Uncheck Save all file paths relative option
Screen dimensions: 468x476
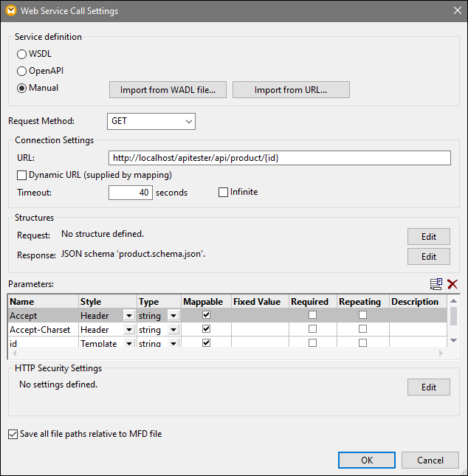point(13,435)
